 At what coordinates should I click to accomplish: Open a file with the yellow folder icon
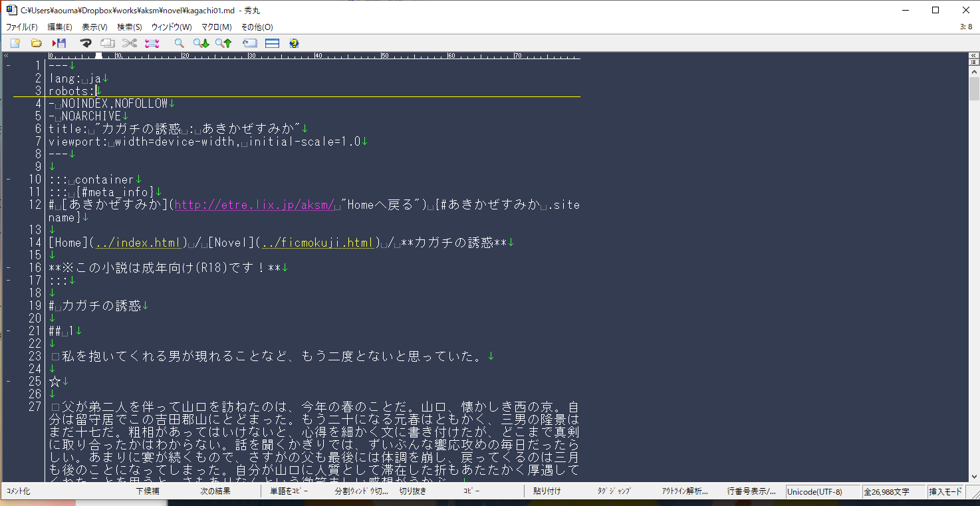coord(37,43)
